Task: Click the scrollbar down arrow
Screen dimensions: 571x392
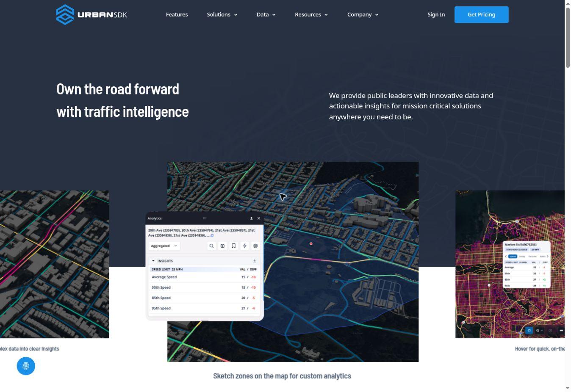Action: pyautogui.click(x=568, y=388)
